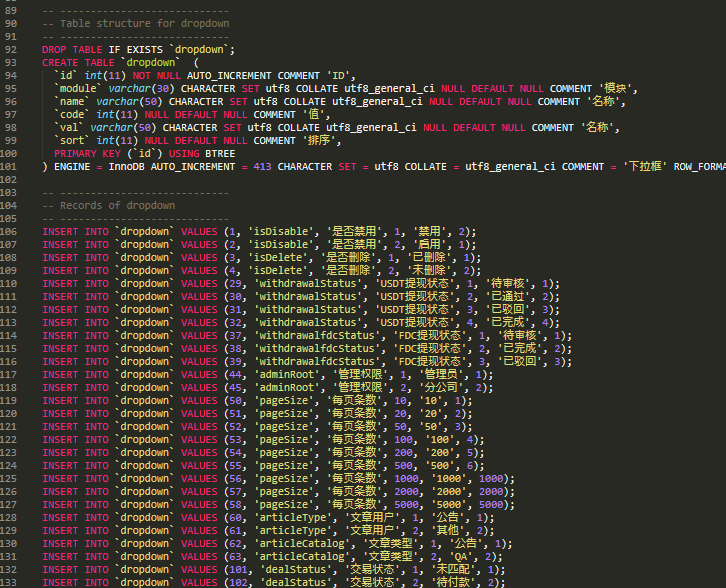Viewport: 726px width, 588px height.
Task: Click id value 52 on line 121
Action: [235, 426]
